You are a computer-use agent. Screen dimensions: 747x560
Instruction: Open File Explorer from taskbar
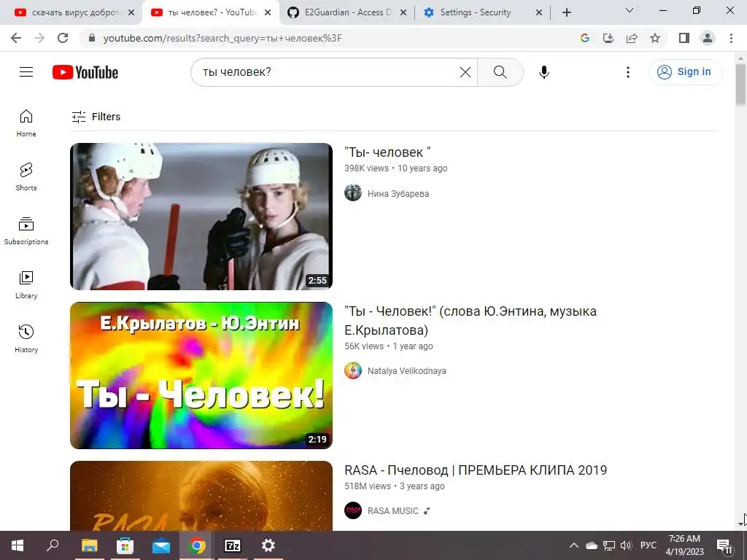point(89,545)
